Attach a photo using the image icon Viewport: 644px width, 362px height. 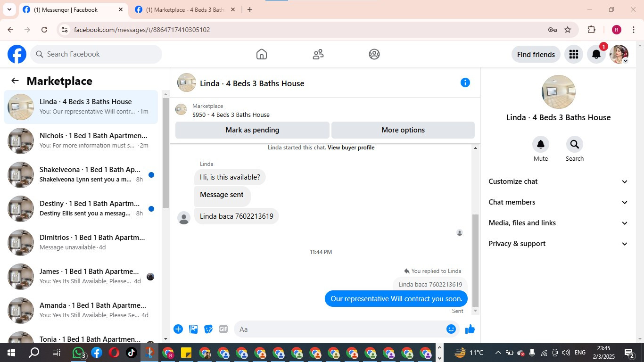tap(193, 329)
